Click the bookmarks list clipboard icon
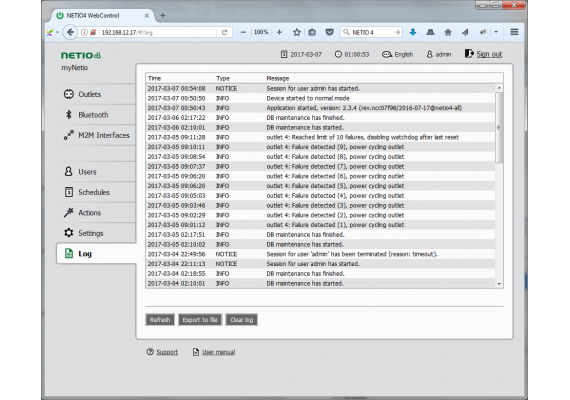570x400 pixels. [312, 32]
